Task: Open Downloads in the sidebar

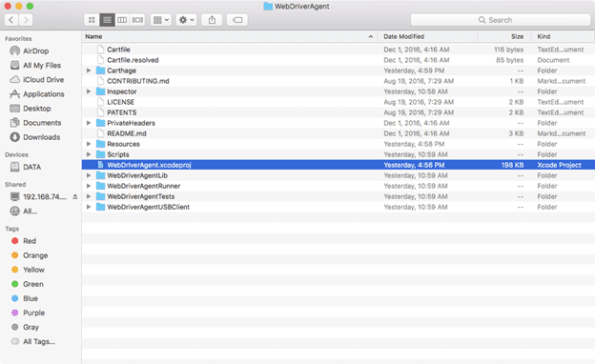Action: [x=41, y=137]
